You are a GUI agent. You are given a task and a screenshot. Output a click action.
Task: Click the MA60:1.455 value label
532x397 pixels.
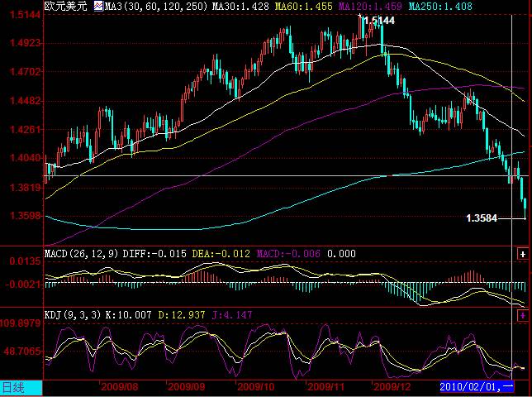tap(304, 6)
